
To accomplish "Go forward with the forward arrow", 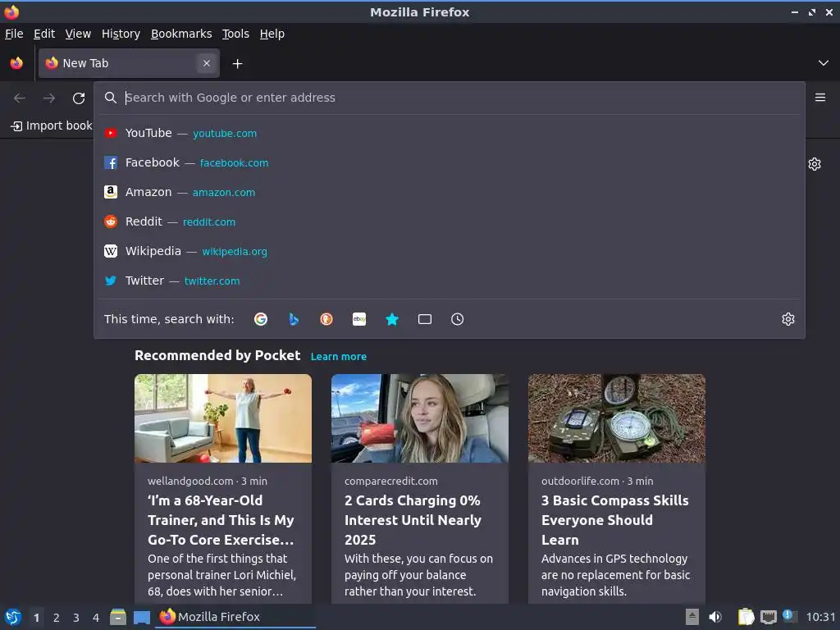I will tap(49, 98).
